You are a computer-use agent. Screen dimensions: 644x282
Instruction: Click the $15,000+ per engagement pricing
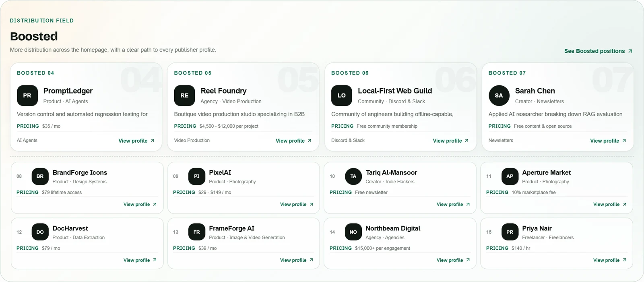coord(382,248)
